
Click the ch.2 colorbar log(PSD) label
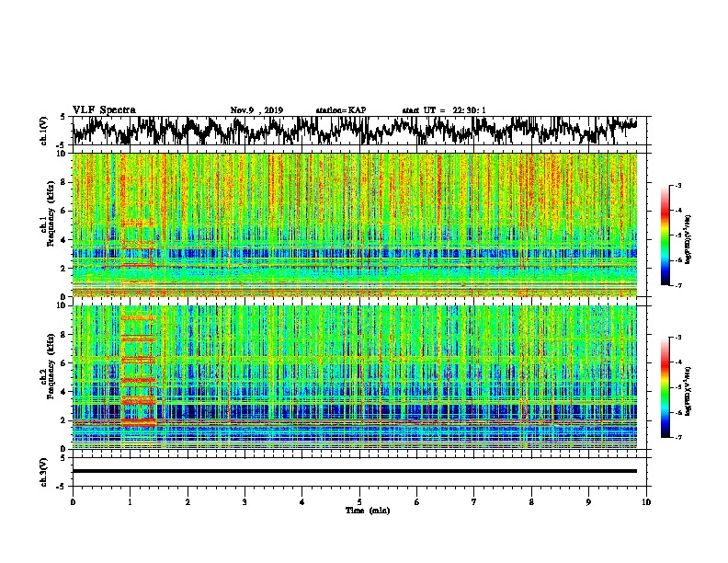(x=688, y=391)
